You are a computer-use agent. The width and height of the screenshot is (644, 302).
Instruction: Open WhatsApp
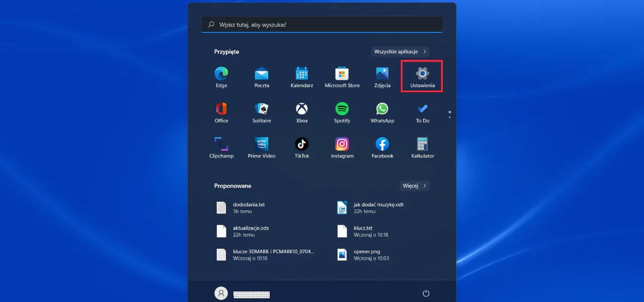point(382,111)
